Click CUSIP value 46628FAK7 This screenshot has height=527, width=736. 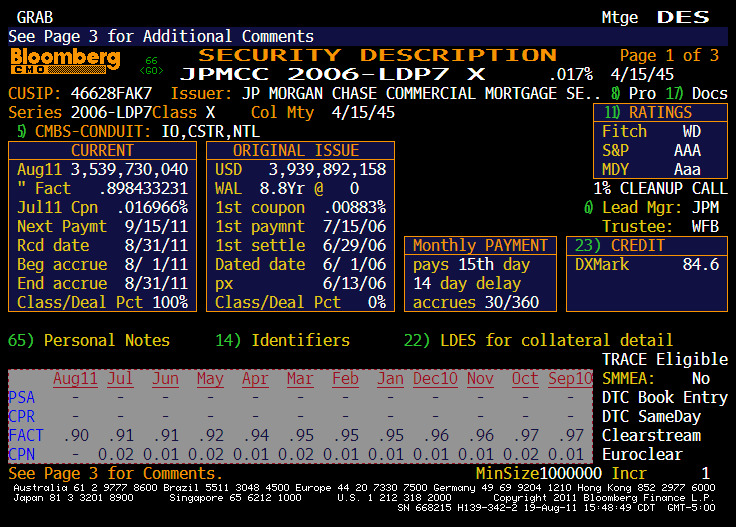tap(111, 93)
